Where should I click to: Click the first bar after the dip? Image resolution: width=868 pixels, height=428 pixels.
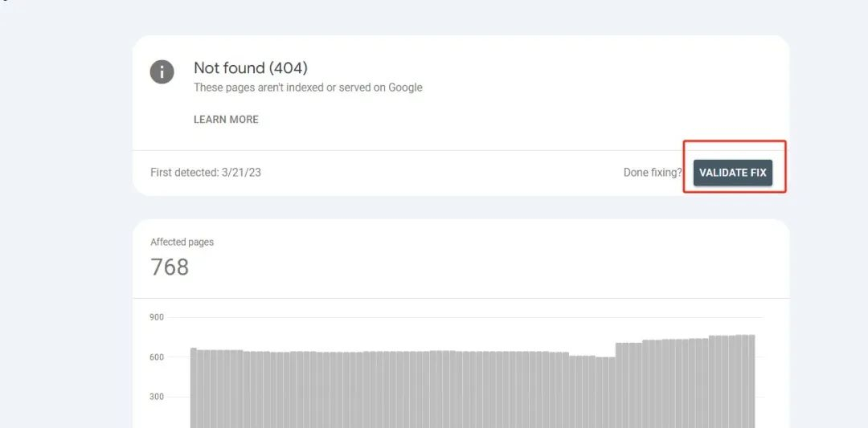click(x=619, y=385)
